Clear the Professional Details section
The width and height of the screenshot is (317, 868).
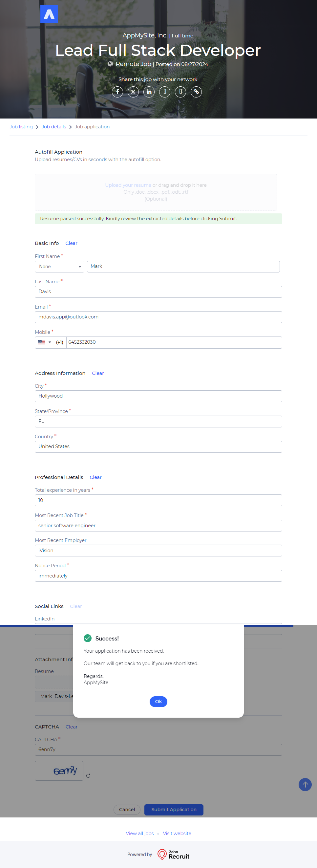point(95,477)
